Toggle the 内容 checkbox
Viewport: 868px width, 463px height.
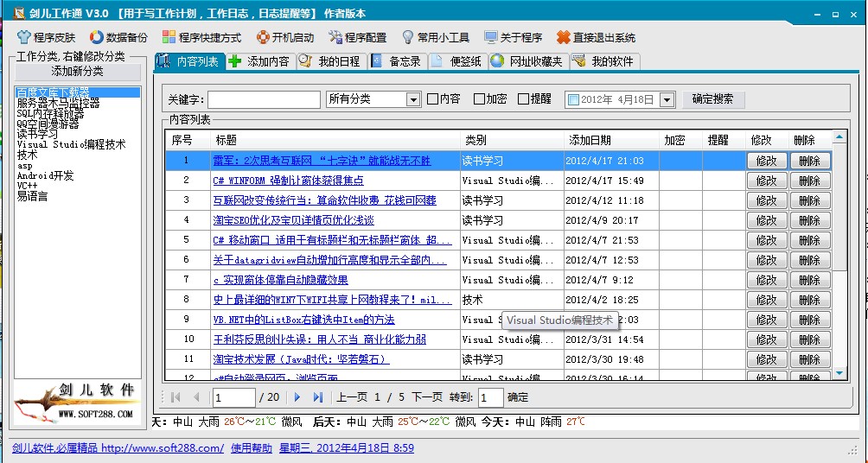pos(433,99)
